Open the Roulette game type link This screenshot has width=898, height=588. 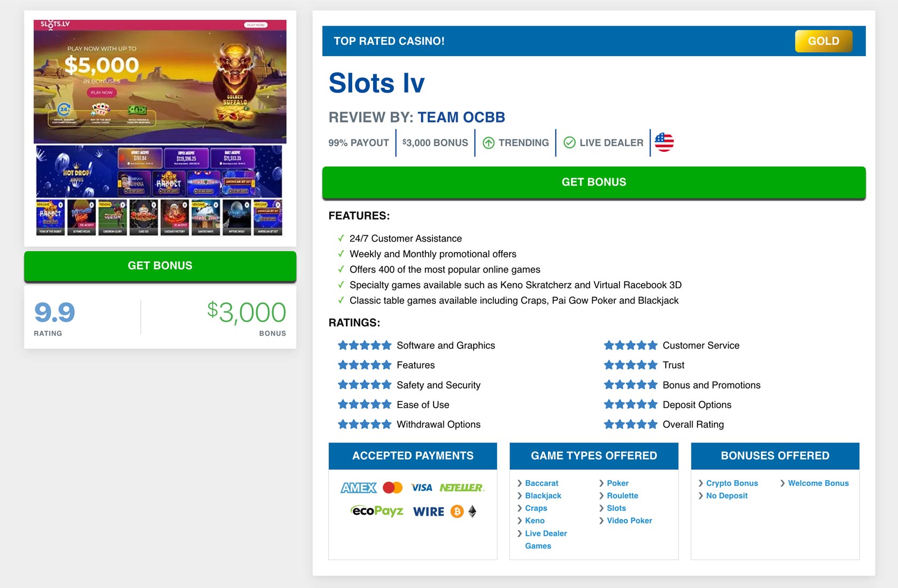click(622, 496)
